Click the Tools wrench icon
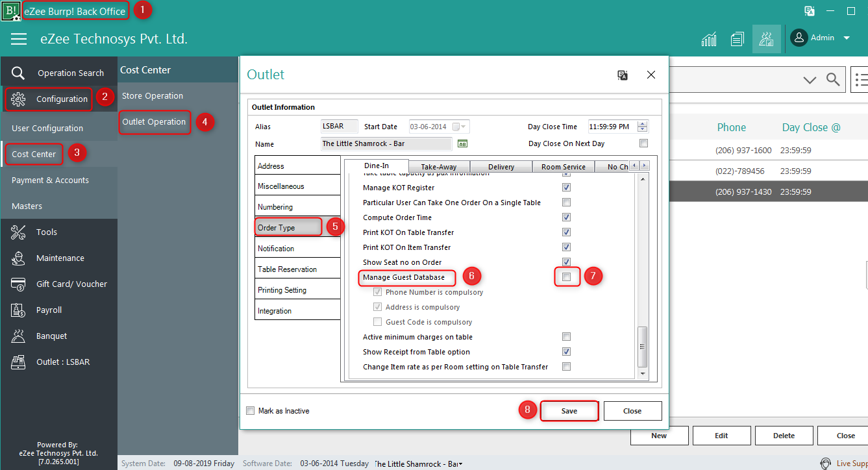This screenshot has width=868, height=470. tap(19, 232)
